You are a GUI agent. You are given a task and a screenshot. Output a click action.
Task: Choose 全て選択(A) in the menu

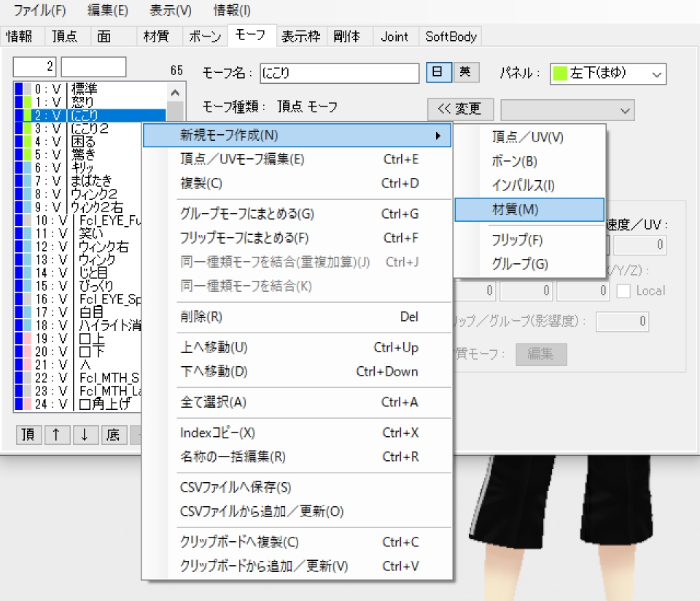pyautogui.click(x=297, y=402)
